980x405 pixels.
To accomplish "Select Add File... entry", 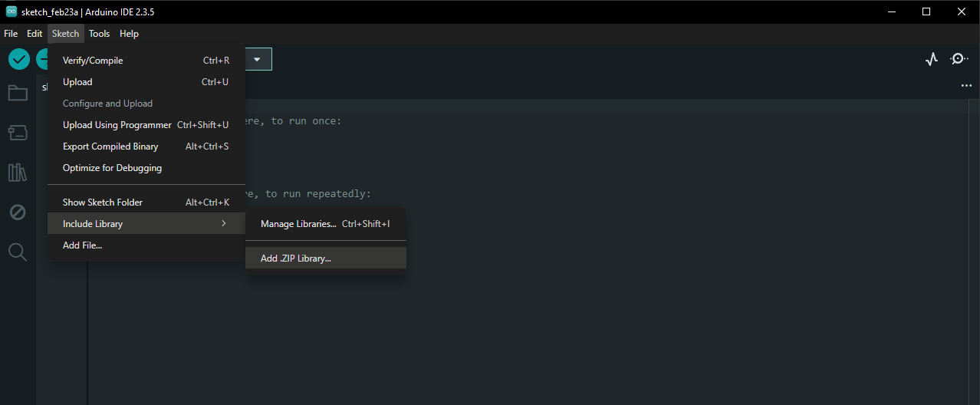I will 146,245.
